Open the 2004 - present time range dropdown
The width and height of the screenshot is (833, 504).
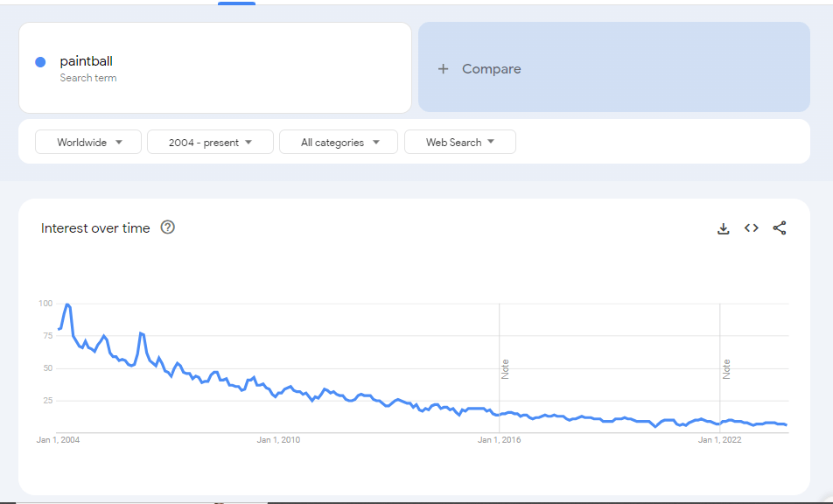210,141
